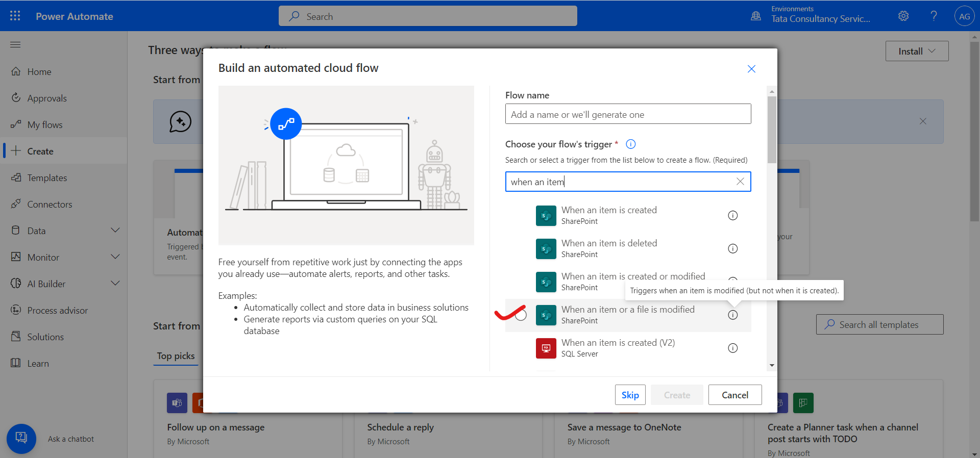Click the AG account avatar
Screen dimensions: 980x458
click(964, 16)
